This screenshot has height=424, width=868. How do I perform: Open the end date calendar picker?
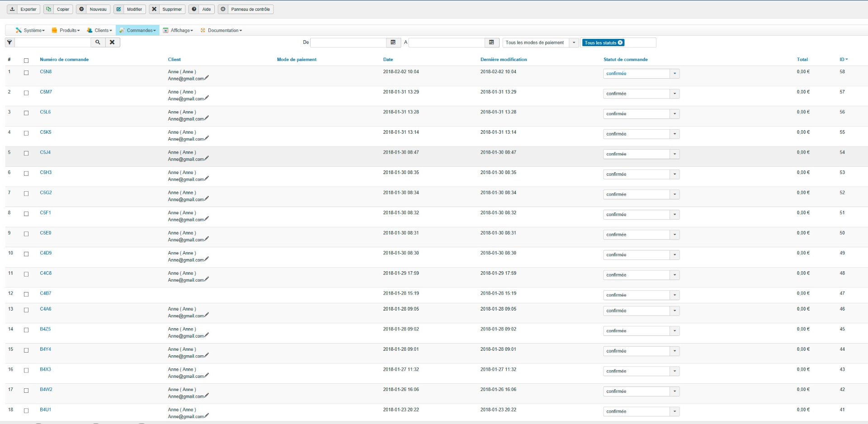(x=491, y=42)
